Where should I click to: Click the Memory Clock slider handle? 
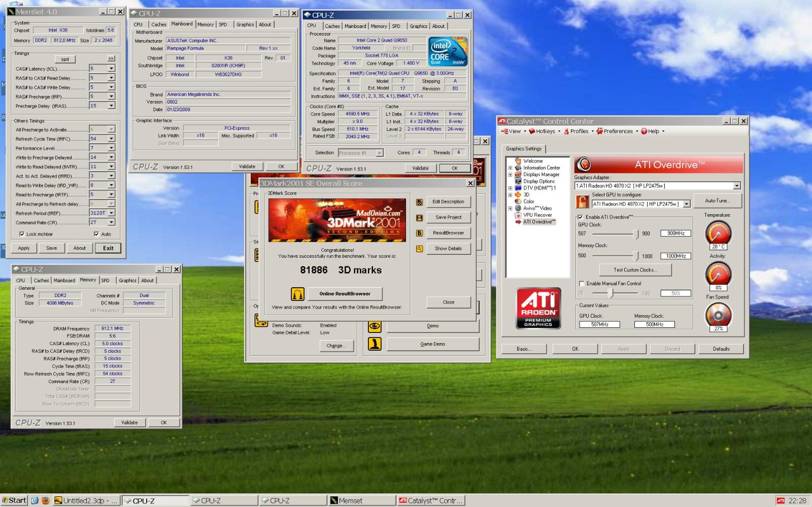click(635, 256)
